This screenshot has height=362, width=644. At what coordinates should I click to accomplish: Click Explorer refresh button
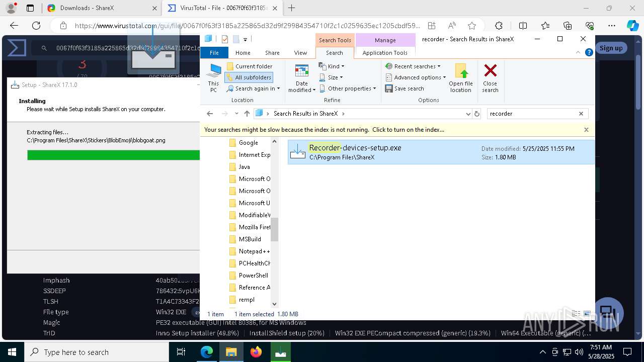click(x=477, y=114)
